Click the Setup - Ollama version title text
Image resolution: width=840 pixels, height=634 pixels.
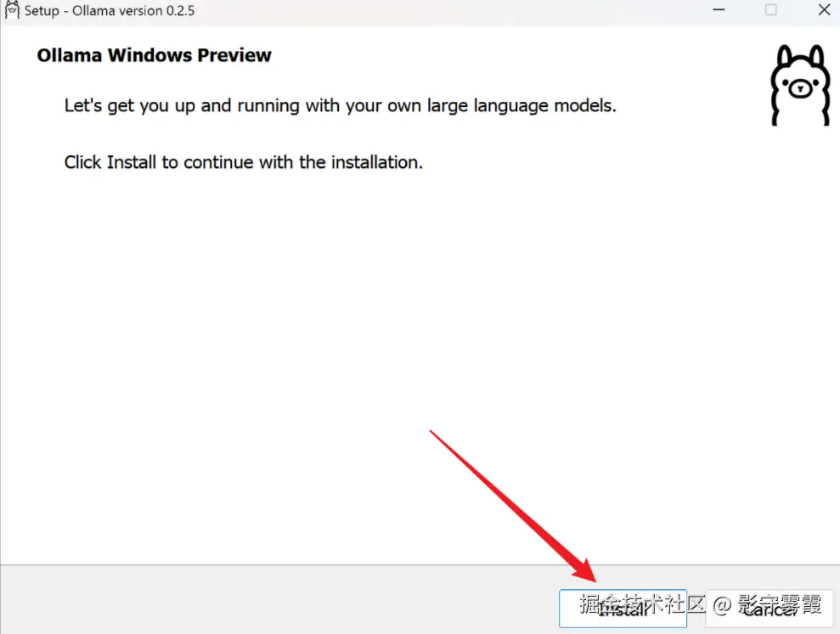pos(110,11)
